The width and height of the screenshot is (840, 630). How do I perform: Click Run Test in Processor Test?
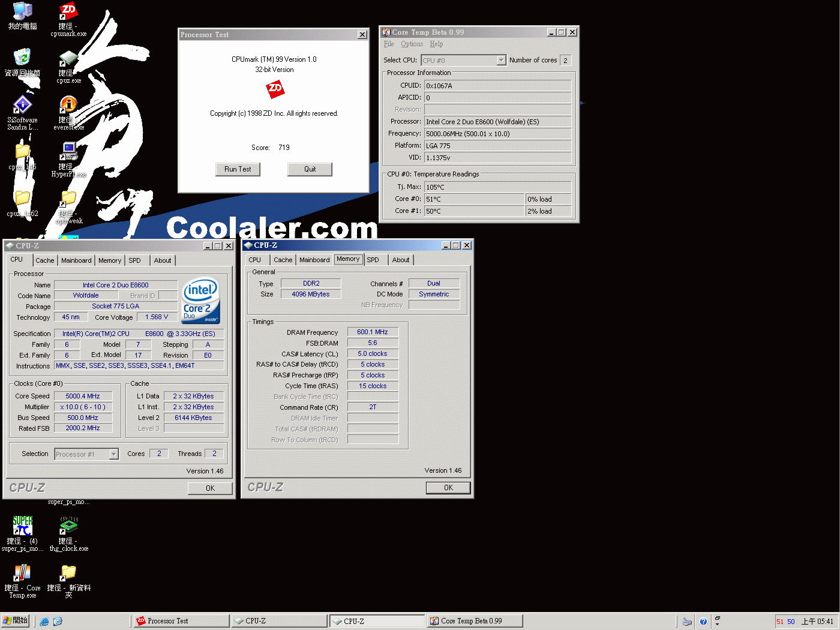point(238,169)
